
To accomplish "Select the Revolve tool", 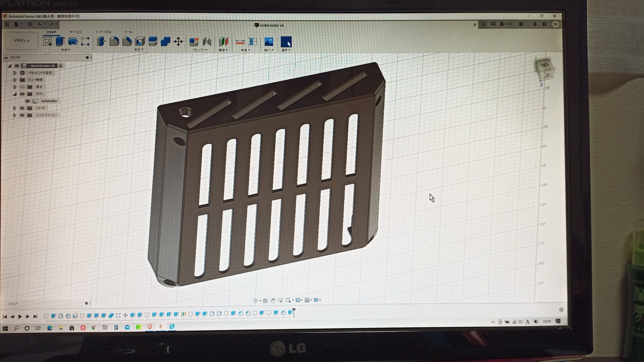I will point(73,41).
